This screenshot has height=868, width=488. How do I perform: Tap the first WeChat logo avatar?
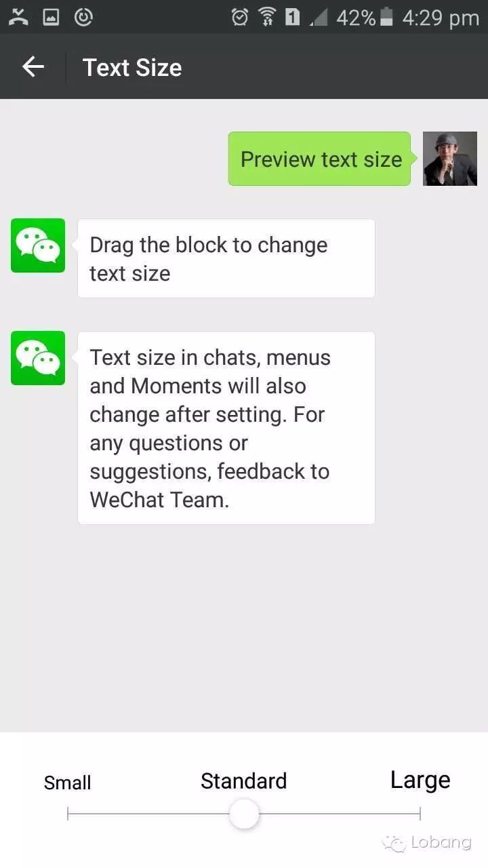tap(38, 245)
